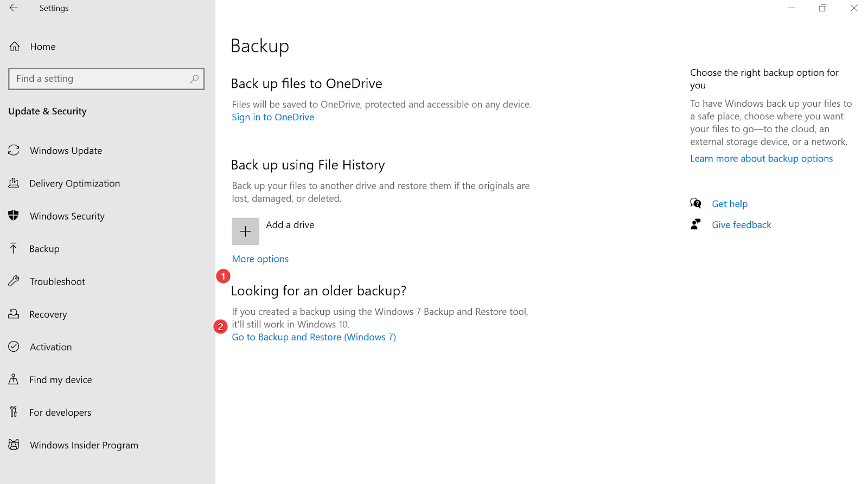This screenshot has width=868, height=484.
Task: Open the For developers section
Action: click(x=60, y=412)
